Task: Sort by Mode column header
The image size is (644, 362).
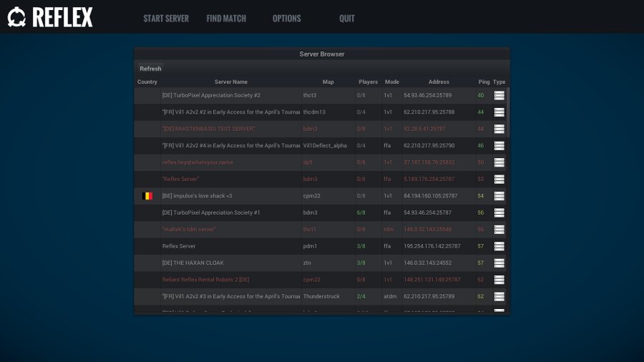Action: pyautogui.click(x=392, y=82)
